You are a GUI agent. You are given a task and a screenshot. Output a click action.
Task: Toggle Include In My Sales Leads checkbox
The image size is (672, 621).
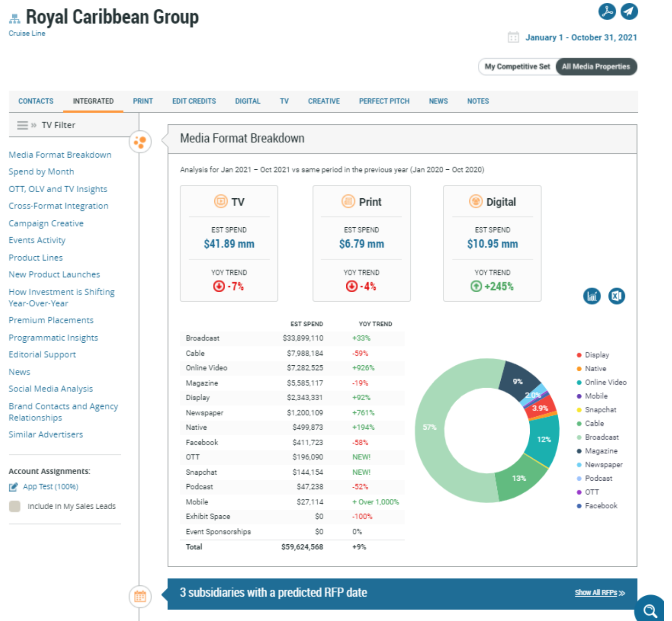[15, 506]
